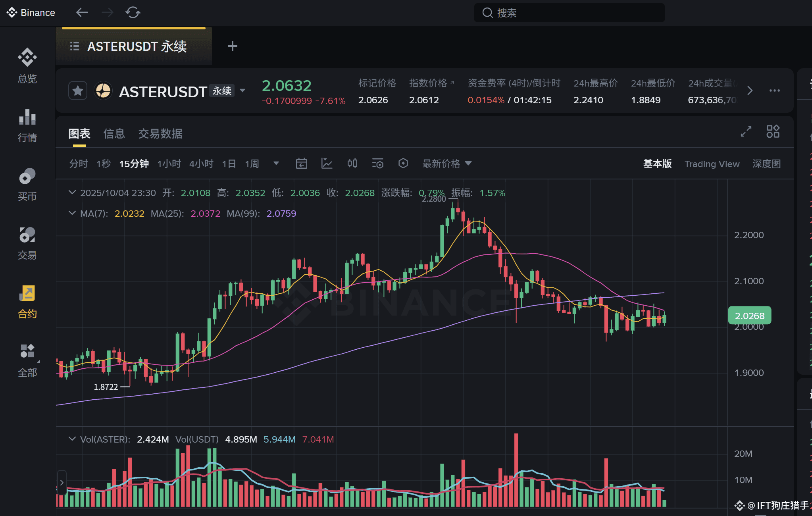
Task: Open the 信息 info tab
Action: coord(114,134)
